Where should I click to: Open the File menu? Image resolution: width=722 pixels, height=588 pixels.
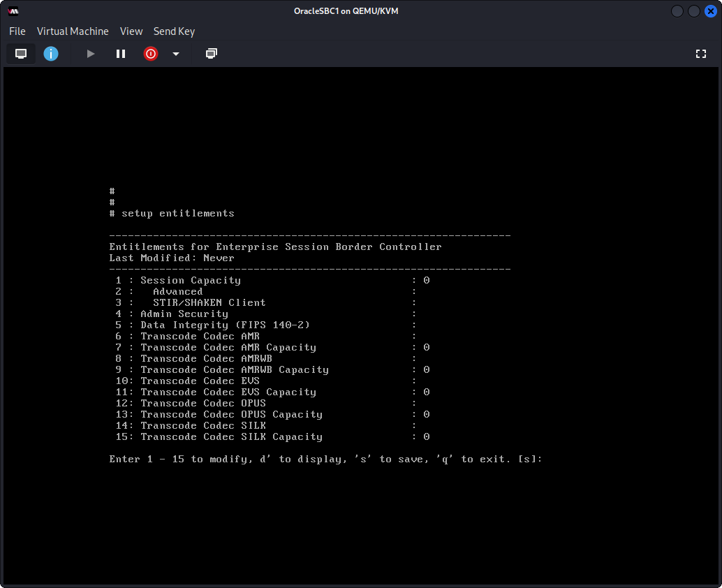click(x=17, y=31)
